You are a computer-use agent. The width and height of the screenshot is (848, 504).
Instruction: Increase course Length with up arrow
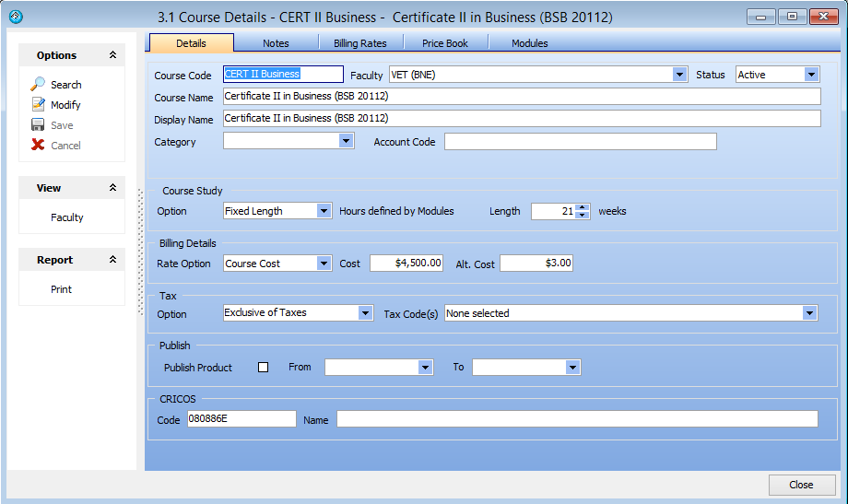click(582, 207)
